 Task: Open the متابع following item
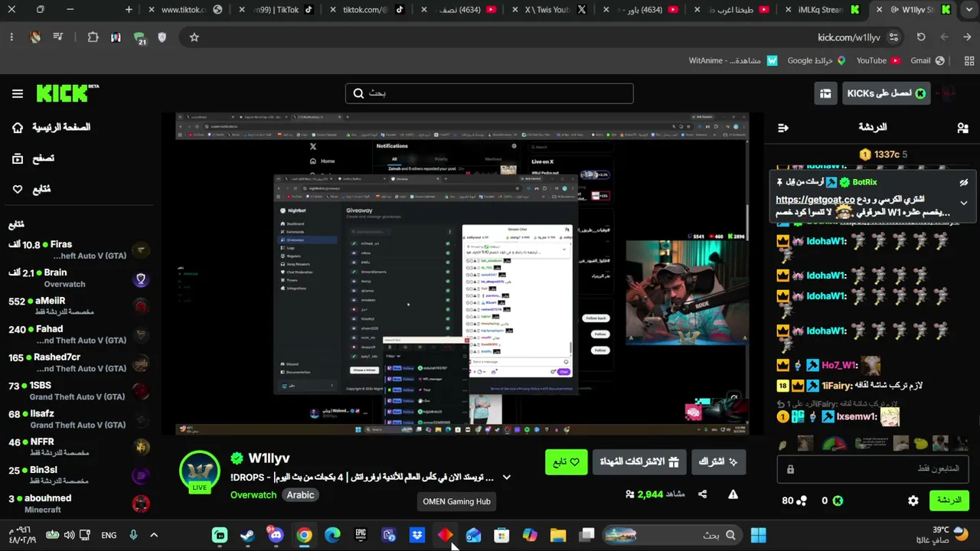(x=33, y=189)
